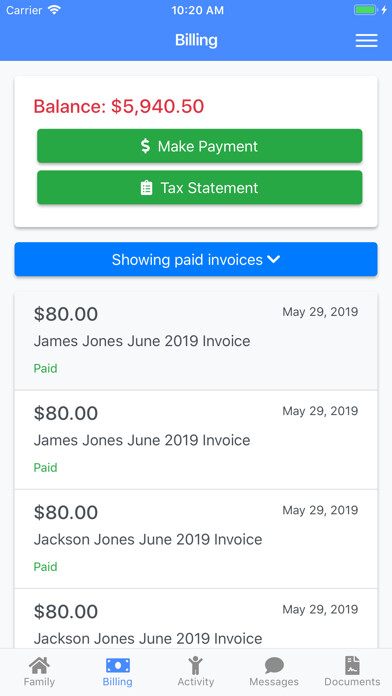
Task: Switch to the Documents tab label
Action: click(352, 682)
